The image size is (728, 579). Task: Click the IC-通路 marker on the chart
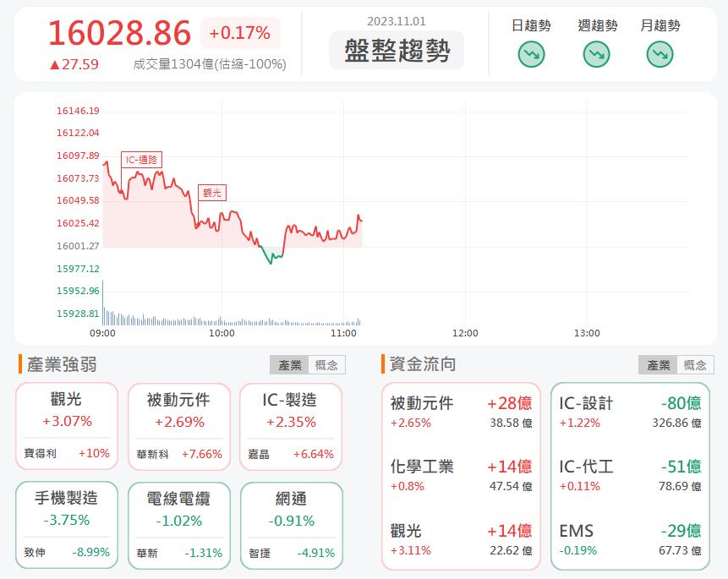click(x=142, y=157)
